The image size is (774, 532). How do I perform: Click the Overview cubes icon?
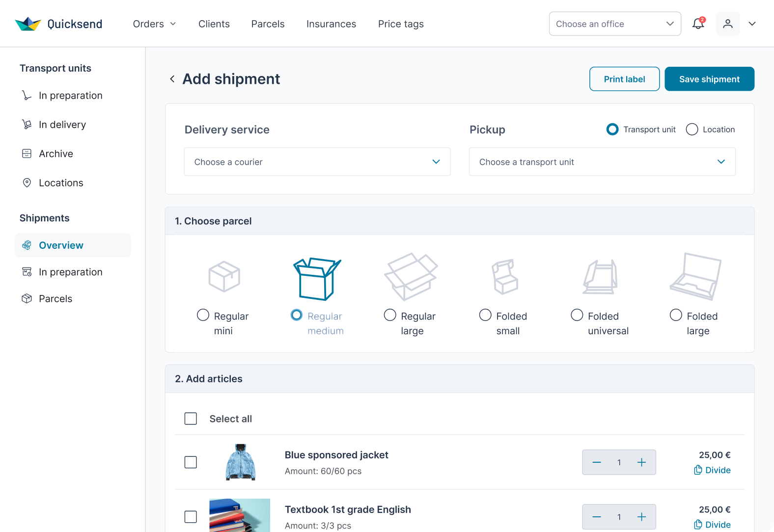coord(27,245)
